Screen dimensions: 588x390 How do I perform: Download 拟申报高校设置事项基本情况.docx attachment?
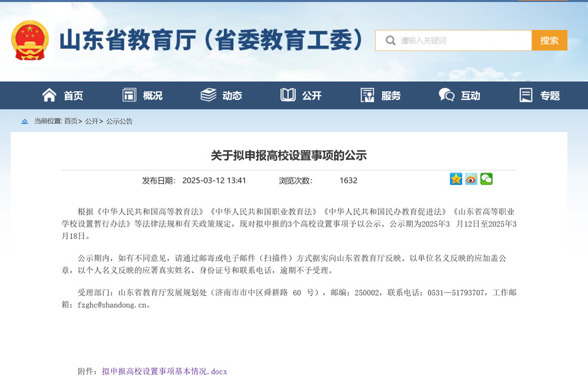pyautogui.click(x=165, y=371)
